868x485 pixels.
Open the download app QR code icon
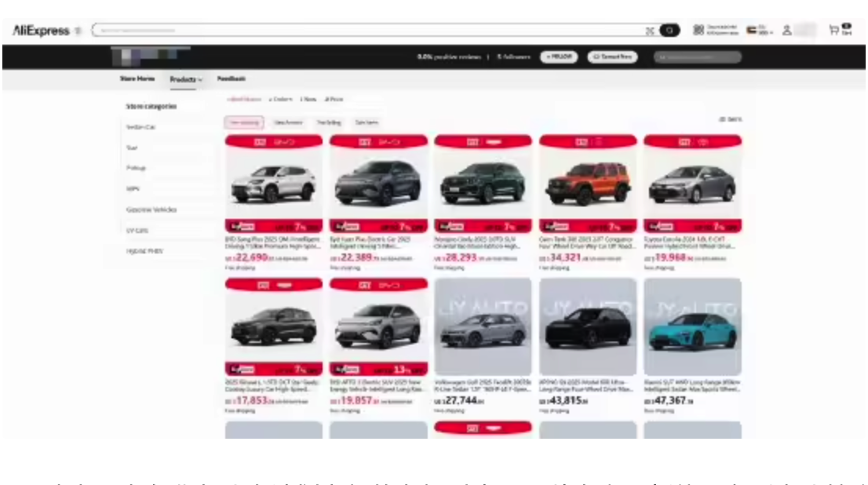698,30
